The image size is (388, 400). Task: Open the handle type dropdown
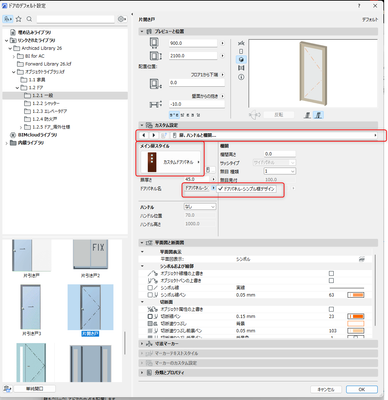pyautogui.click(x=200, y=207)
